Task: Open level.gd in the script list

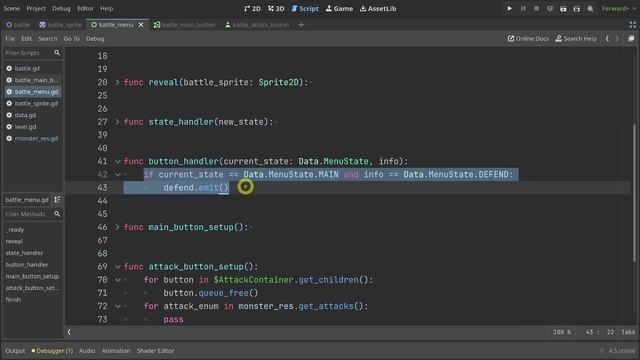Action: point(33,127)
